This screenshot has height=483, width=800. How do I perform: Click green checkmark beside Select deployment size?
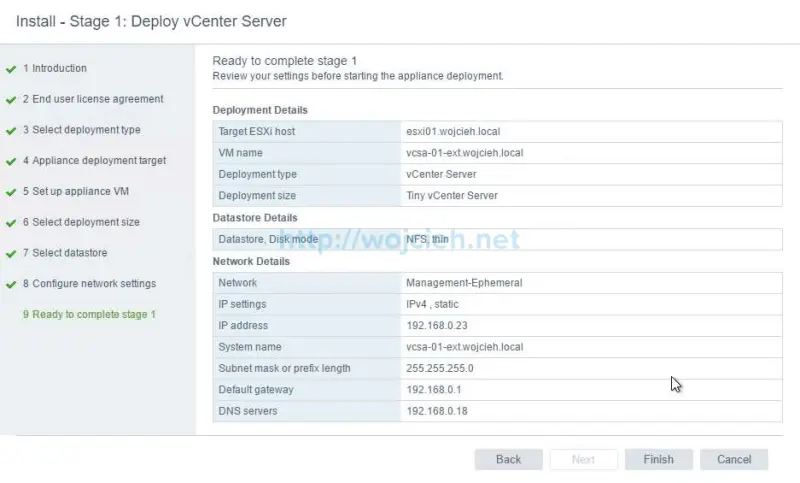pos(11,223)
